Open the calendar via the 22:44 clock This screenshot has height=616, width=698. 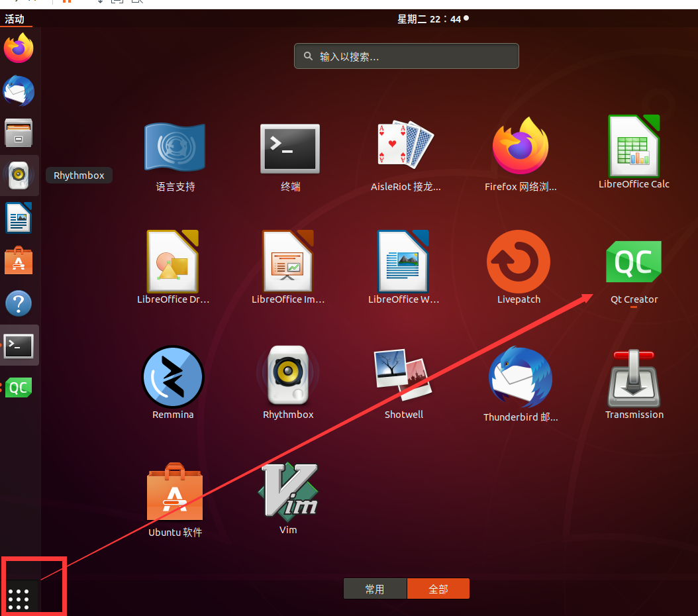click(433, 19)
